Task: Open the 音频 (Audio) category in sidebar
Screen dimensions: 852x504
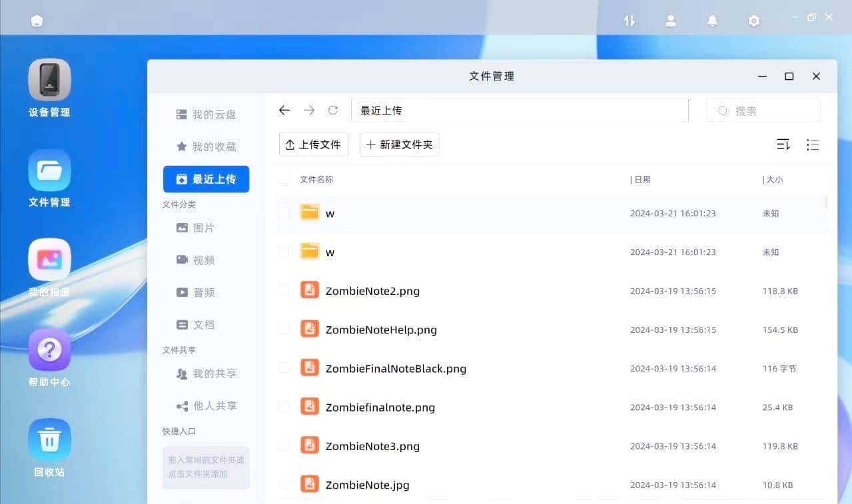Action: 202,292
